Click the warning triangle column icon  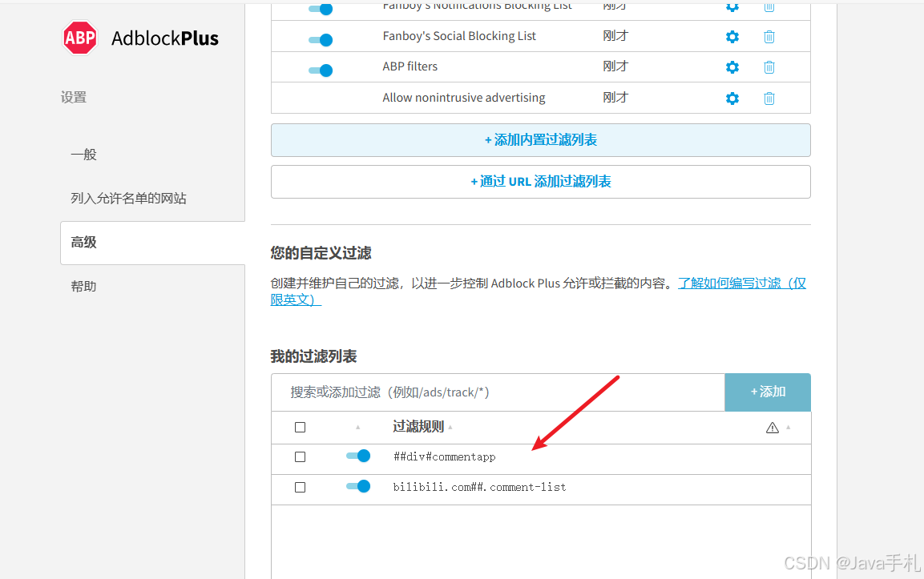(772, 428)
